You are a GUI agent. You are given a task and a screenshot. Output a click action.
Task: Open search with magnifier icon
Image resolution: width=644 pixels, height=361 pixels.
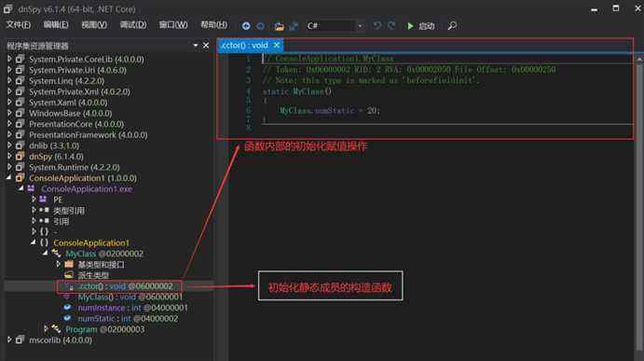coord(452,26)
